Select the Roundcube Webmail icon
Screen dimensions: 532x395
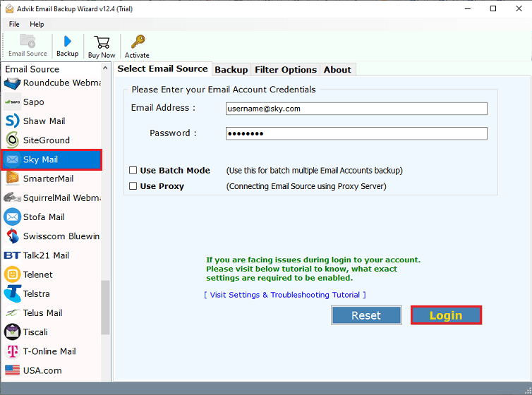pyautogui.click(x=13, y=83)
